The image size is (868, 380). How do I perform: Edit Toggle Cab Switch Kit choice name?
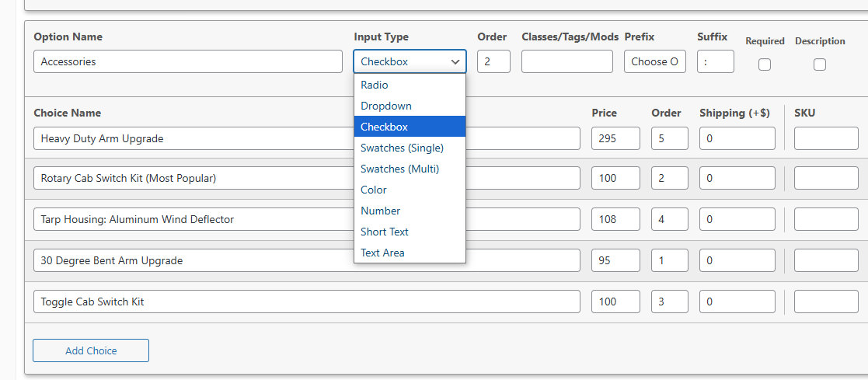click(x=307, y=302)
